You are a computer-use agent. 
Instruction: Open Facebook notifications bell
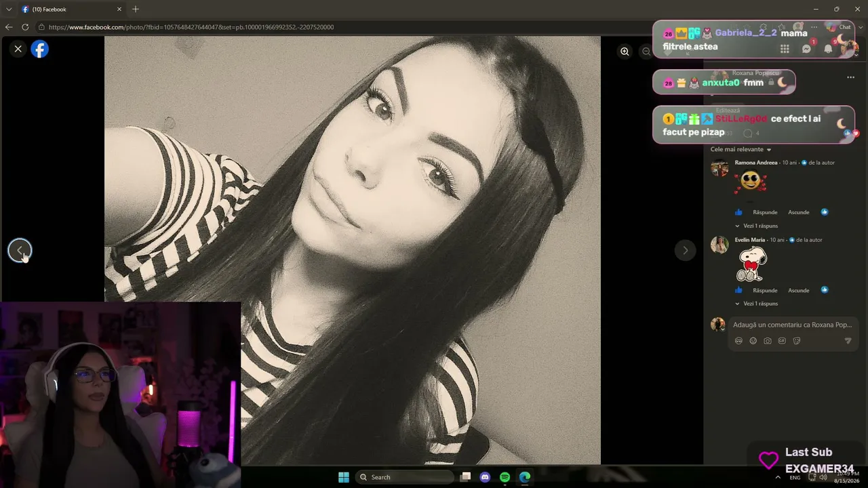coord(828,49)
